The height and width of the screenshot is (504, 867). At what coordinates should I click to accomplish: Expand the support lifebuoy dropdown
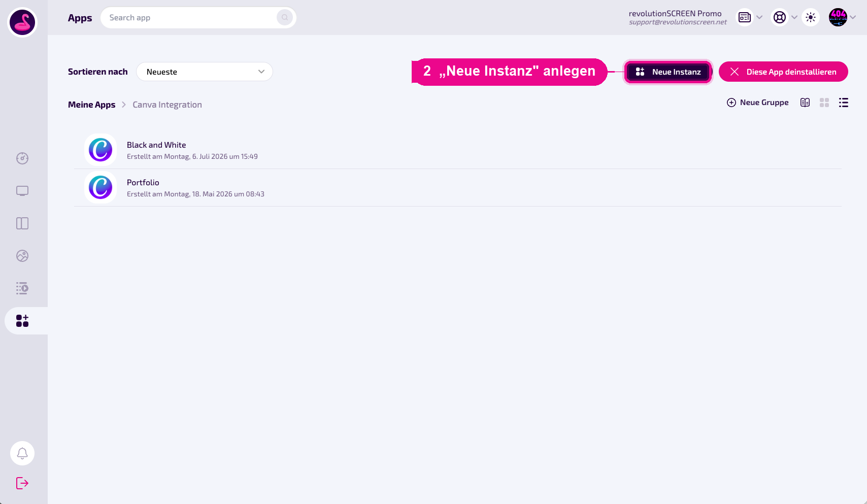click(x=794, y=17)
